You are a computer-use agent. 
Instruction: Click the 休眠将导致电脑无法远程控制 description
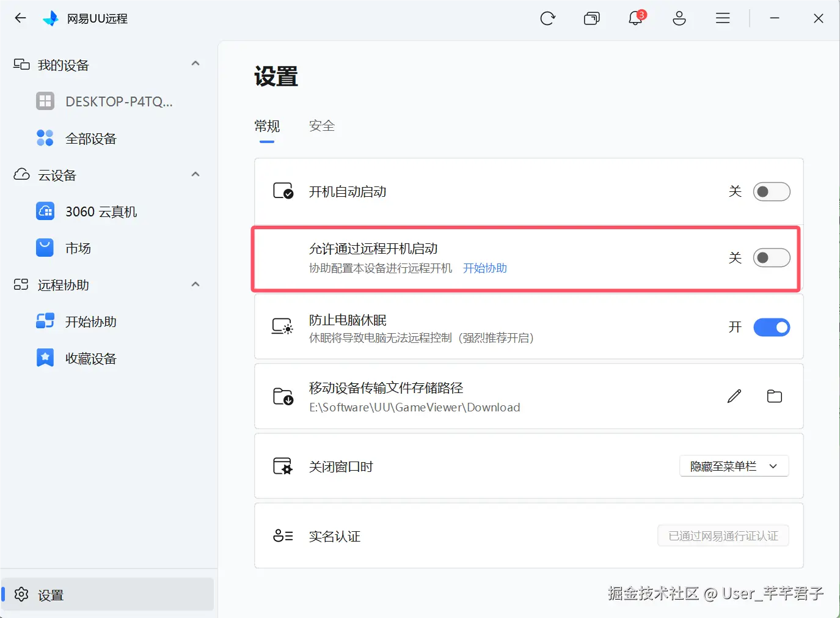[422, 338]
